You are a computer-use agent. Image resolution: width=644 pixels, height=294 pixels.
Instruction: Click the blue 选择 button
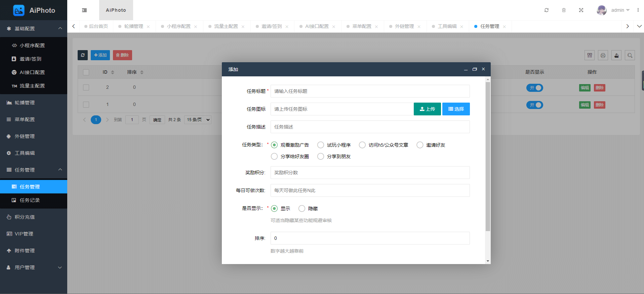(x=456, y=109)
